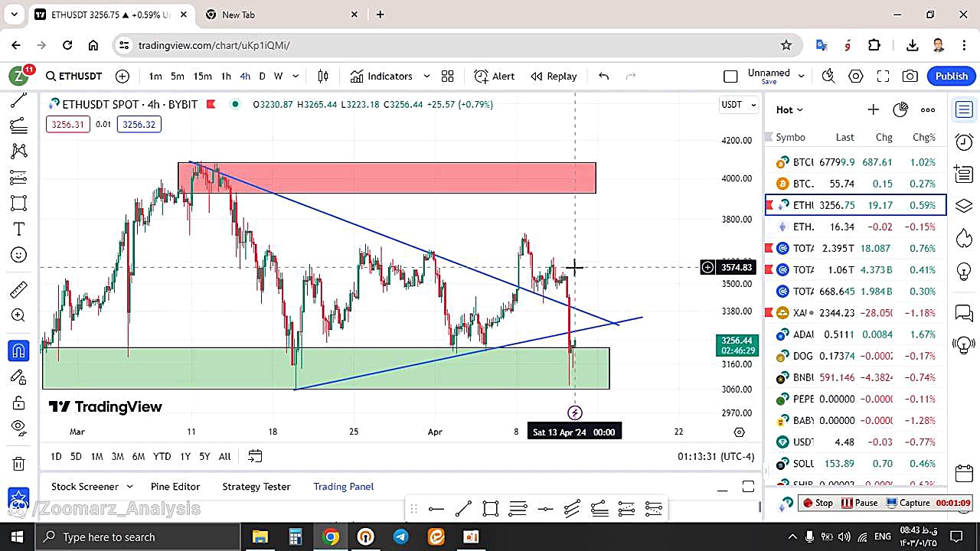The image size is (980, 551).
Task: Take a chart snapshot with camera
Action: click(x=910, y=76)
